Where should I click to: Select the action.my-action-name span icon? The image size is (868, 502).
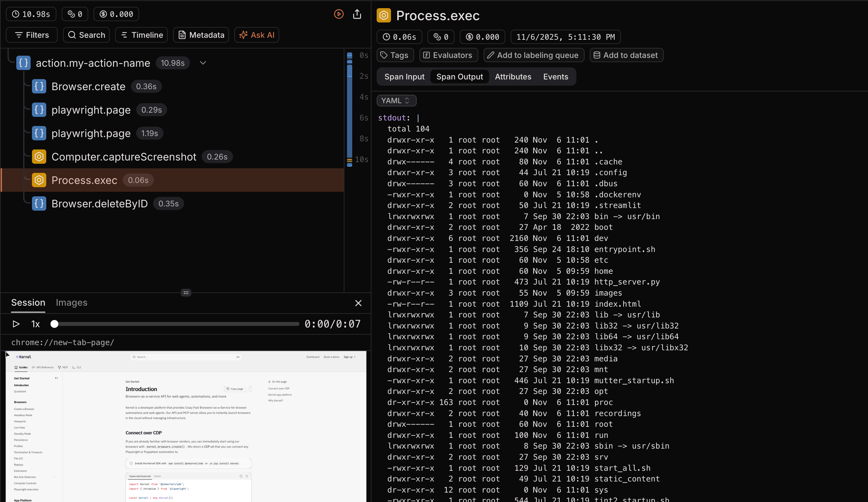(x=23, y=63)
